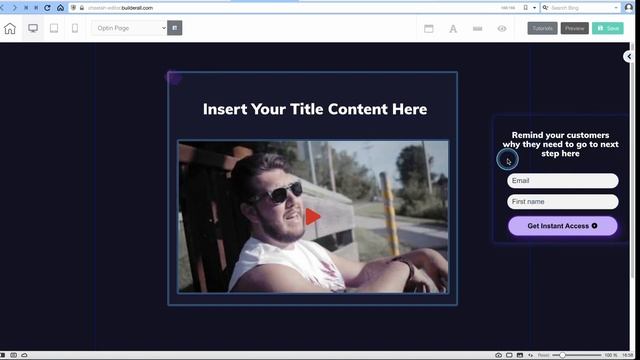The height and width of the screenshot is (360, 640).
Task: Open the text A tool
Action: (x=453, y=29)
